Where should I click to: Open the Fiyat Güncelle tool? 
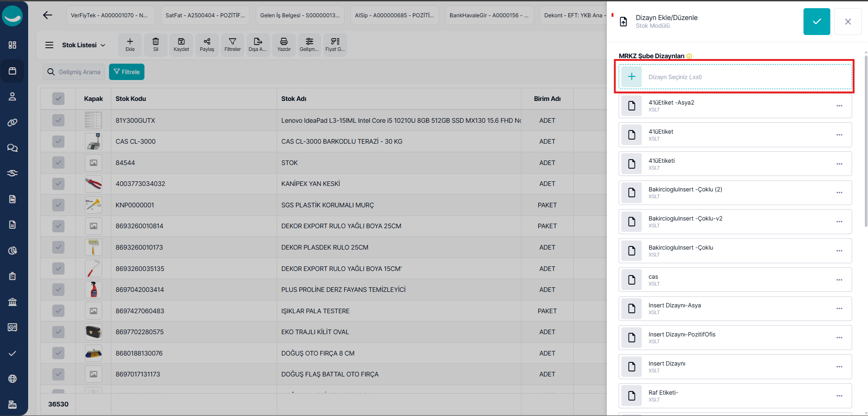[x=335, y=45]
